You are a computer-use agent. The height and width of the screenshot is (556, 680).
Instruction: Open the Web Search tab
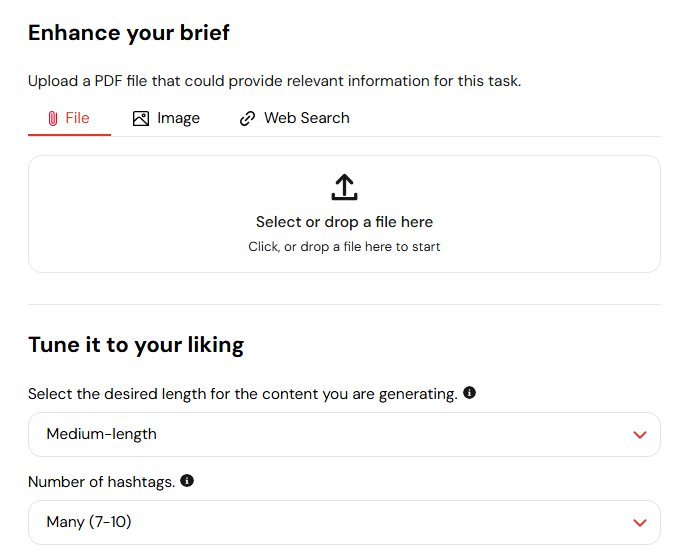tap(306, 118)
